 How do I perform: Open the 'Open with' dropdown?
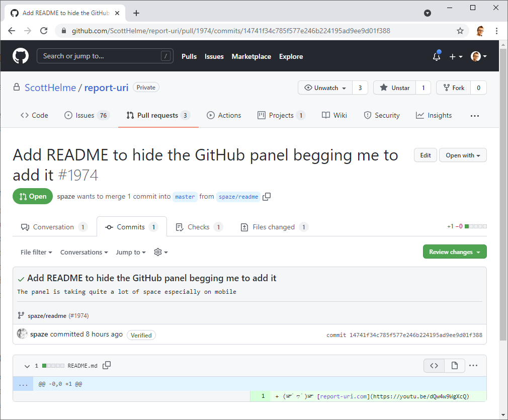[x=463, y=155]
